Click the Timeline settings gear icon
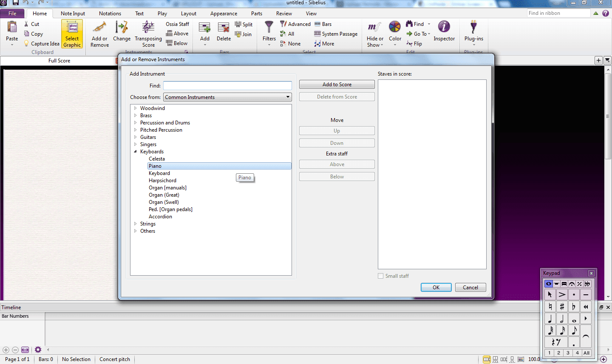 coord(38,350)
